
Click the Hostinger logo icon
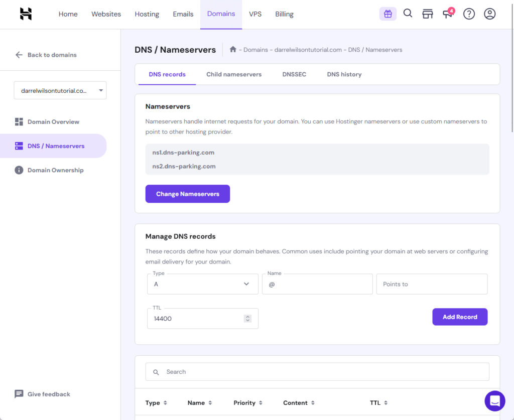pyautogui.click(x=26, y=14)
